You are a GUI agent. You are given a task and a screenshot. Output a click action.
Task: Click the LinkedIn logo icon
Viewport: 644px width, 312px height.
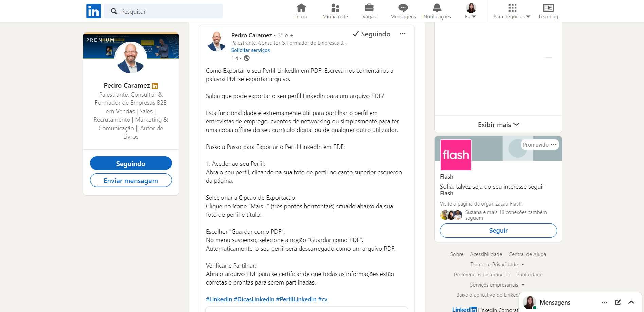93,11
